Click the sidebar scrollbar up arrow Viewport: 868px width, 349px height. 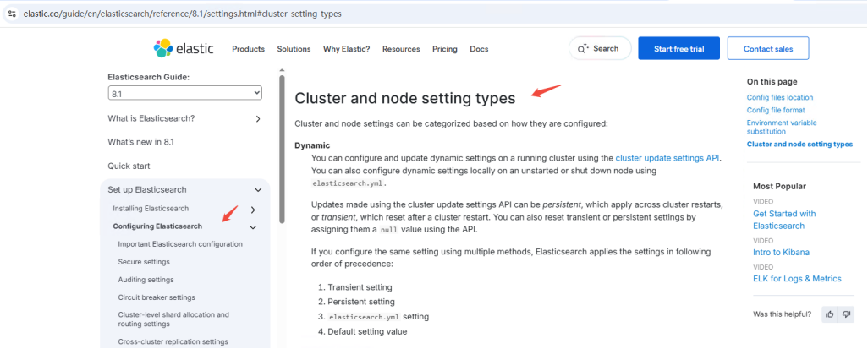pos(282,70)
